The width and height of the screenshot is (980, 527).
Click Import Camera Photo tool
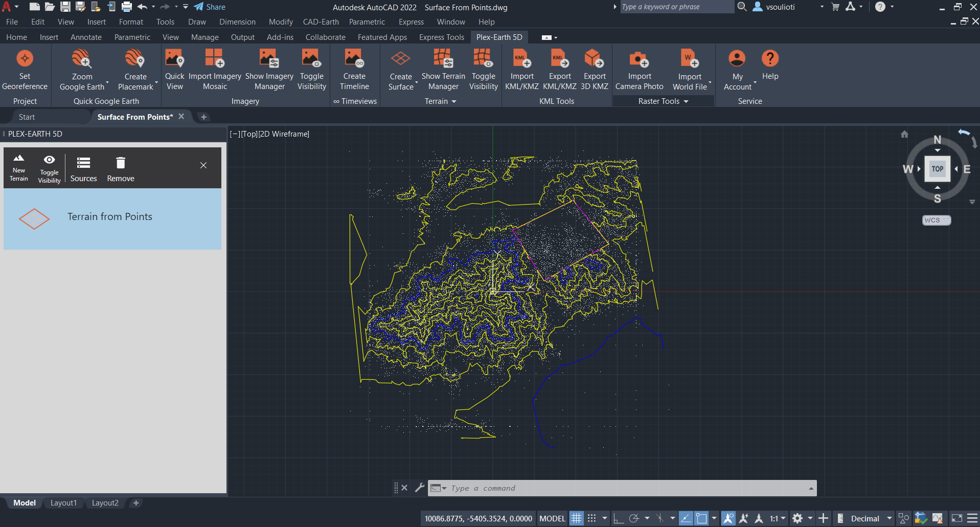point(639,70)
